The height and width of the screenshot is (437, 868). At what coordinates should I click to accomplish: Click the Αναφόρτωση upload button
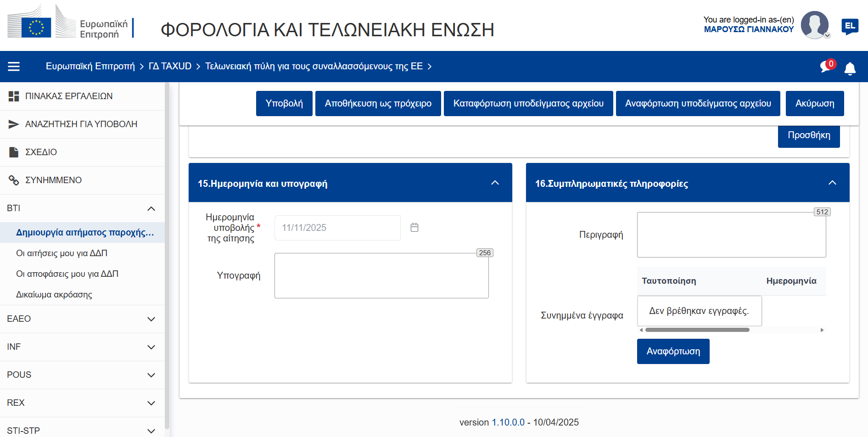pyautogui.click(x=673, y=352)
